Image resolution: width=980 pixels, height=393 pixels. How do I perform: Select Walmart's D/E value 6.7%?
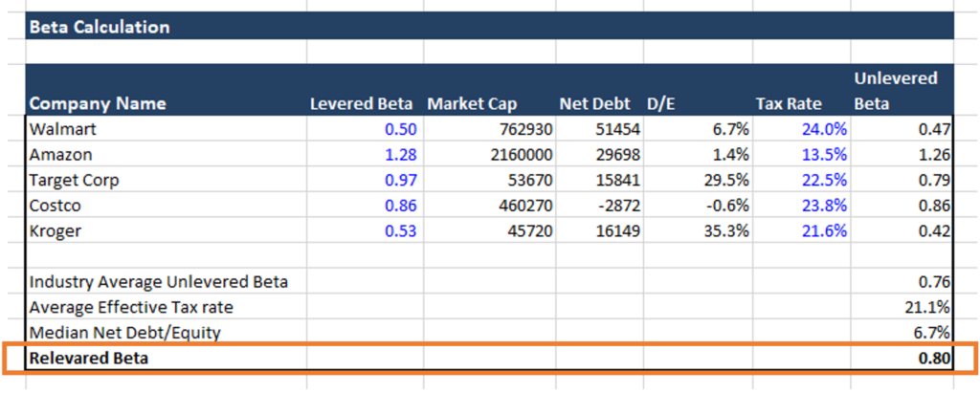[x=698, y=129]
